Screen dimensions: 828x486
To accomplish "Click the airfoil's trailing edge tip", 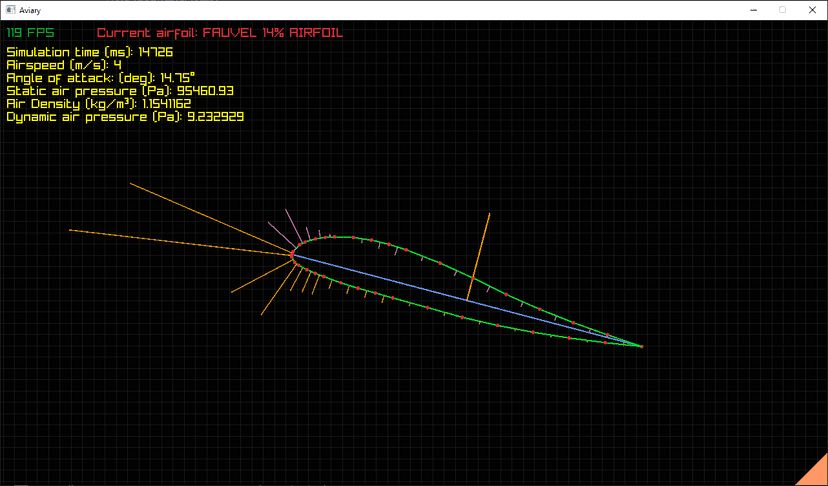I will (641, 346).
